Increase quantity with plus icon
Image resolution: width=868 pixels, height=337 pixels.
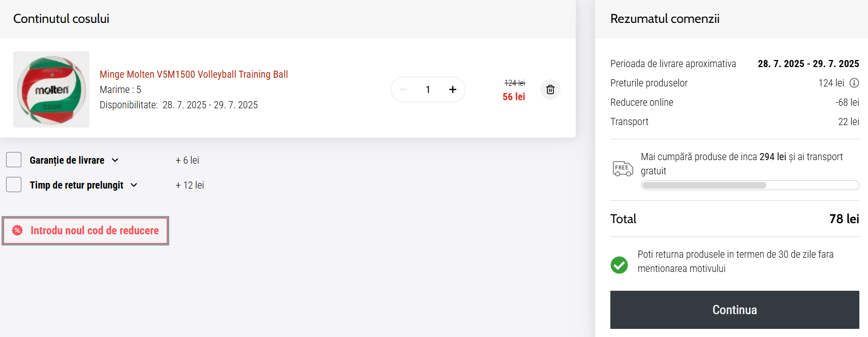[x=452, y=89]
